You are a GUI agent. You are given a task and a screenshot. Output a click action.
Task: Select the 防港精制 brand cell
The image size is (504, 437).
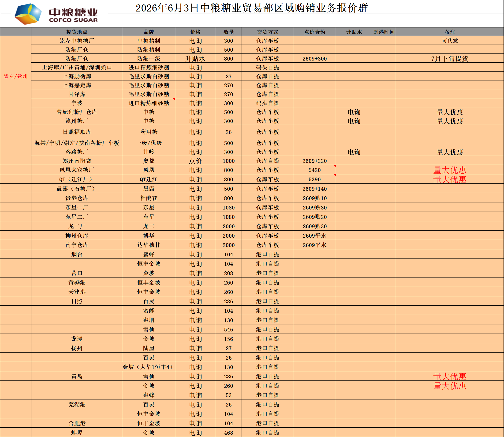(x=149, y=50)
